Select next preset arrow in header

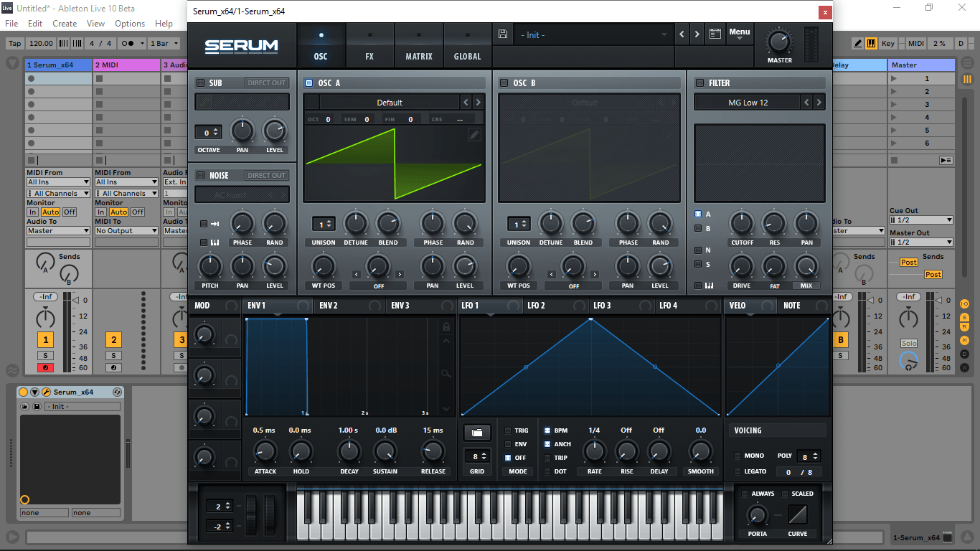tap(698, 34)
